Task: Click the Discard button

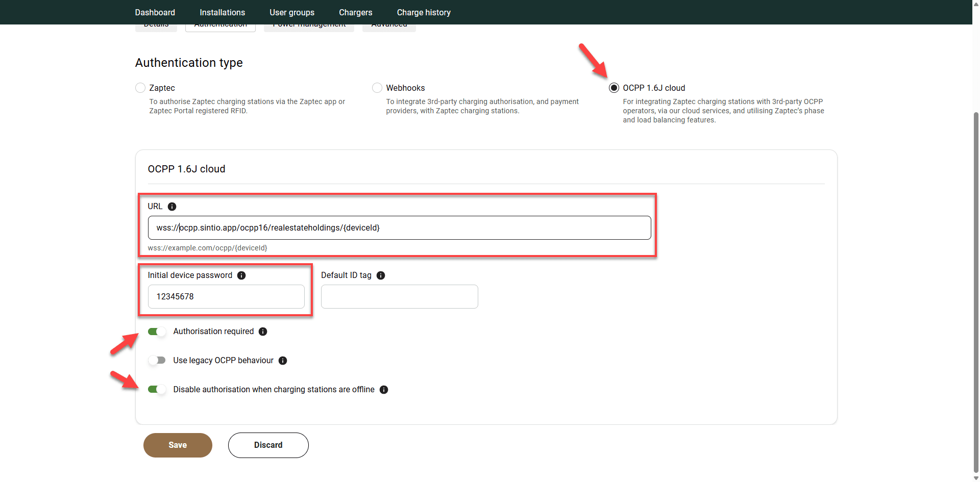Action: (x=268, y=445)
